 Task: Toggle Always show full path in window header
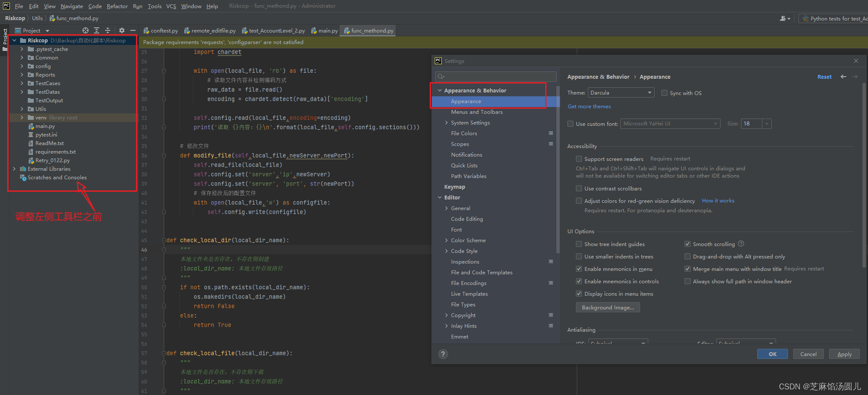688,281
